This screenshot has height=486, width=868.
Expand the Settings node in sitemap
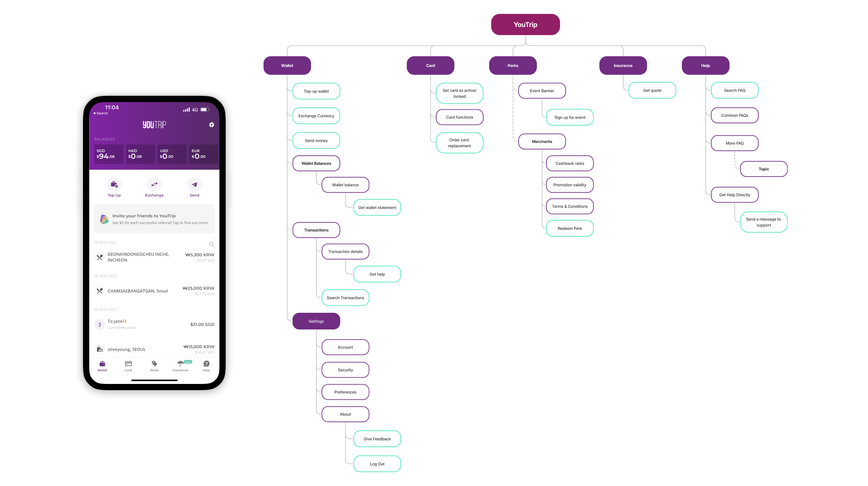(x=315, y=321)
